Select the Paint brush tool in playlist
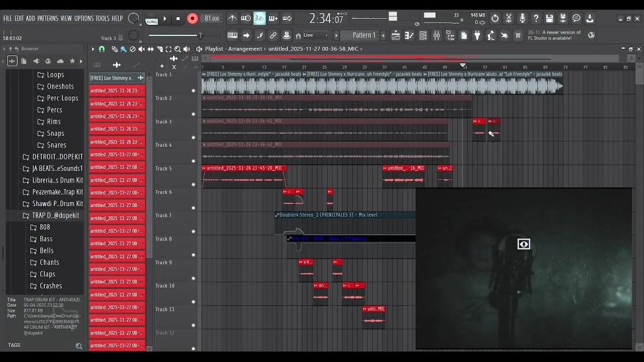The height and width of the screenshot is (362, 644). [x=123, y=49]
